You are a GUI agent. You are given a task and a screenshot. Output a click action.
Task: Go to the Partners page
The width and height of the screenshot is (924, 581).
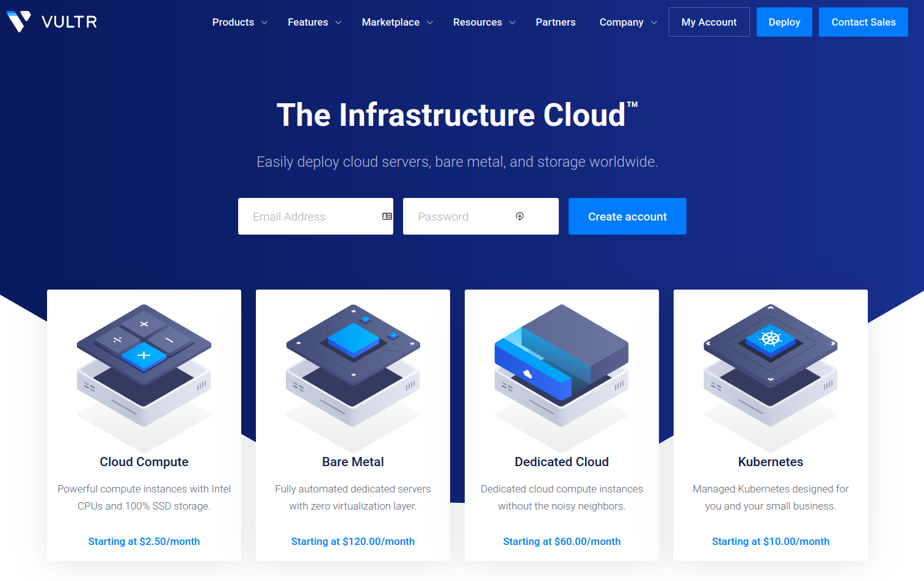556,22
